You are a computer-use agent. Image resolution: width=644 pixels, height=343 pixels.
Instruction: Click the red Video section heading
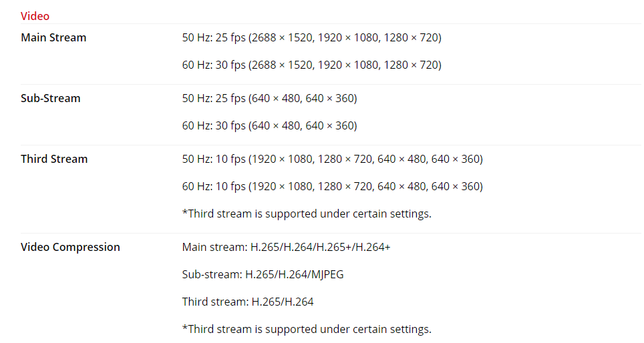[x=35, y=16]
